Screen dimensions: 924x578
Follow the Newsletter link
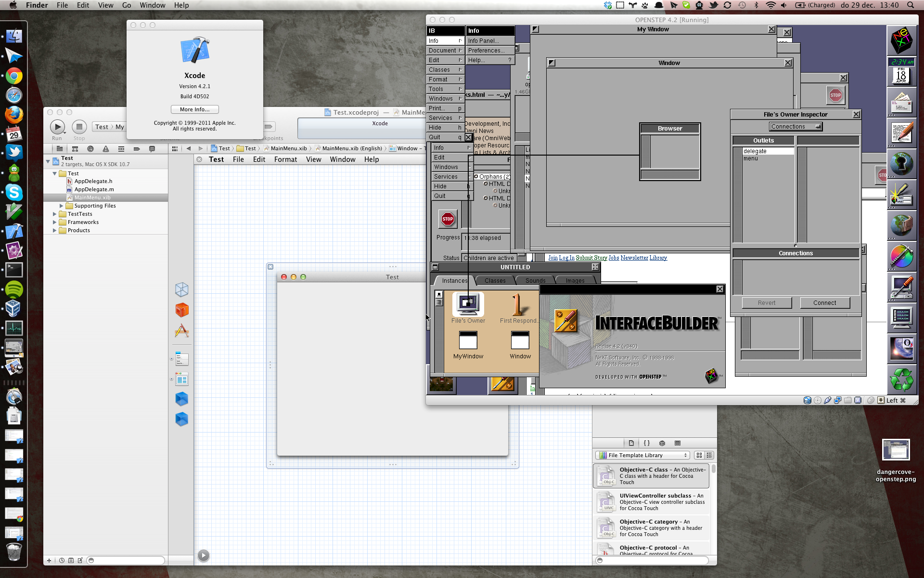point(634,258)
